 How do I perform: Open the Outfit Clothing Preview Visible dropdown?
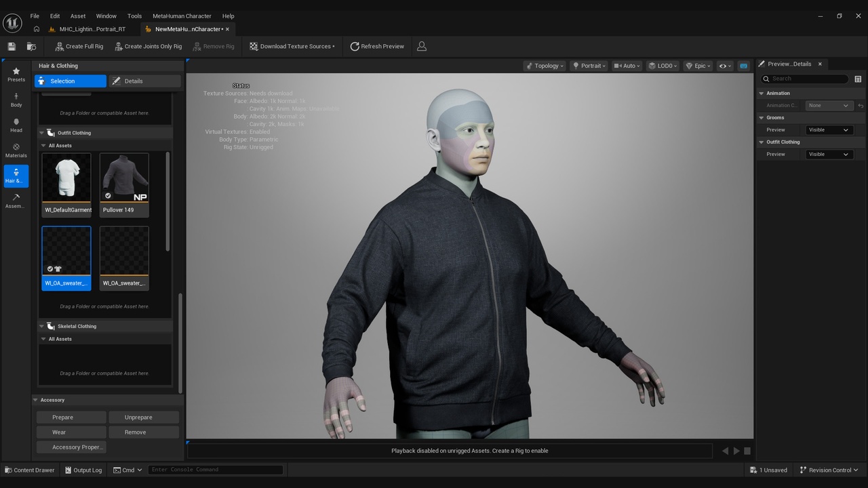(x=829, y=155)
